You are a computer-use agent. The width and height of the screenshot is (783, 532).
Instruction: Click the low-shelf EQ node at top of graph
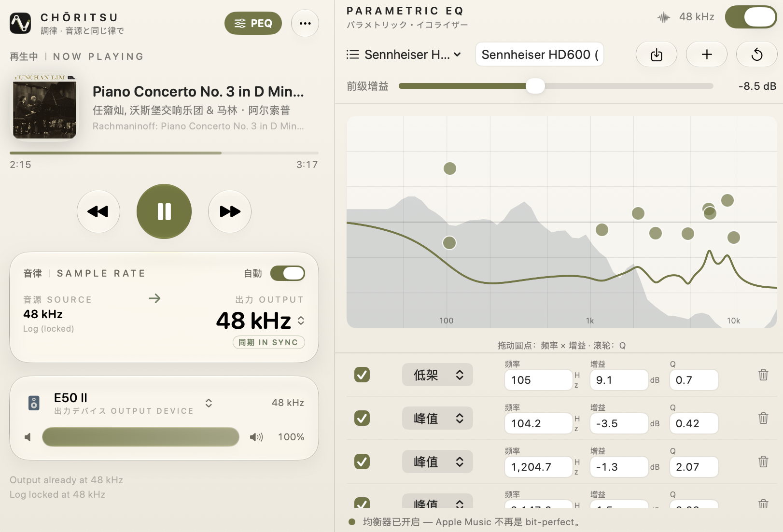(x=450, y=168)
